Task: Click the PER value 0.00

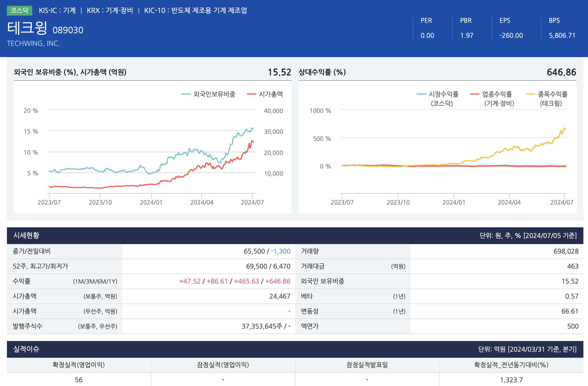Action: click(x=427, y=35)
